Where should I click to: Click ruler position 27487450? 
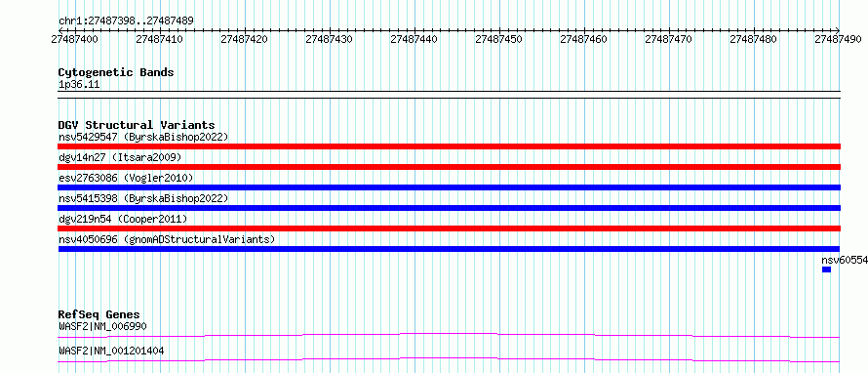coord(498,39)
